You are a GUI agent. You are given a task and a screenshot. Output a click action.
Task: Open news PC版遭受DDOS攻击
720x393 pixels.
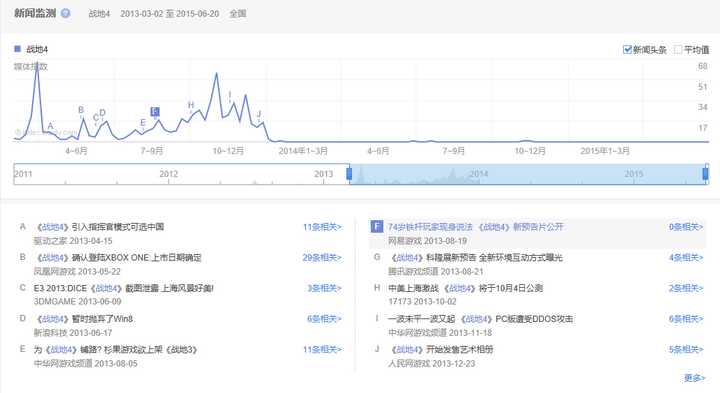480,319
